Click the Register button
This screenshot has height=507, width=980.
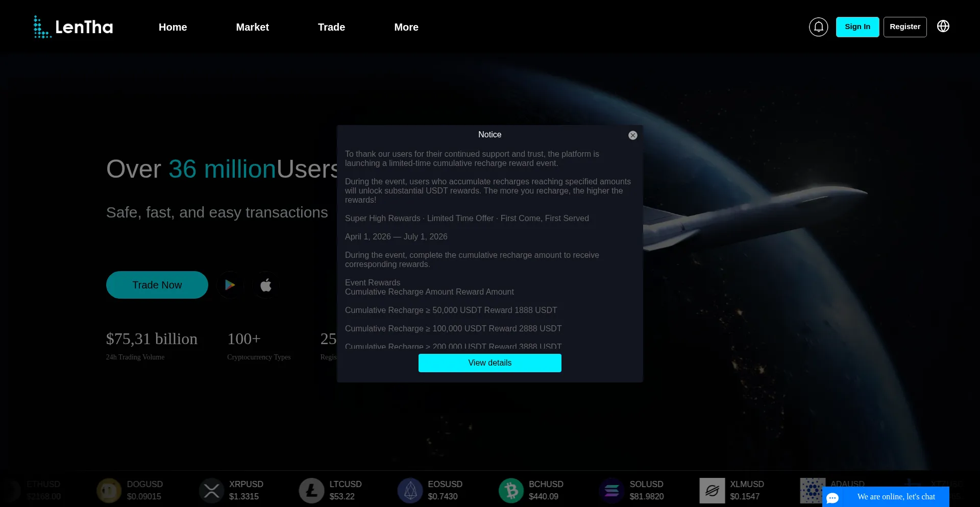tap(905, 27)
